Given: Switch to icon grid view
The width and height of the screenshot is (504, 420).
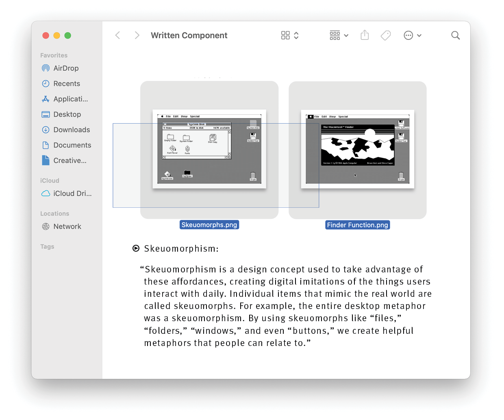Looking at the screenshot, I should click(285, 35).
